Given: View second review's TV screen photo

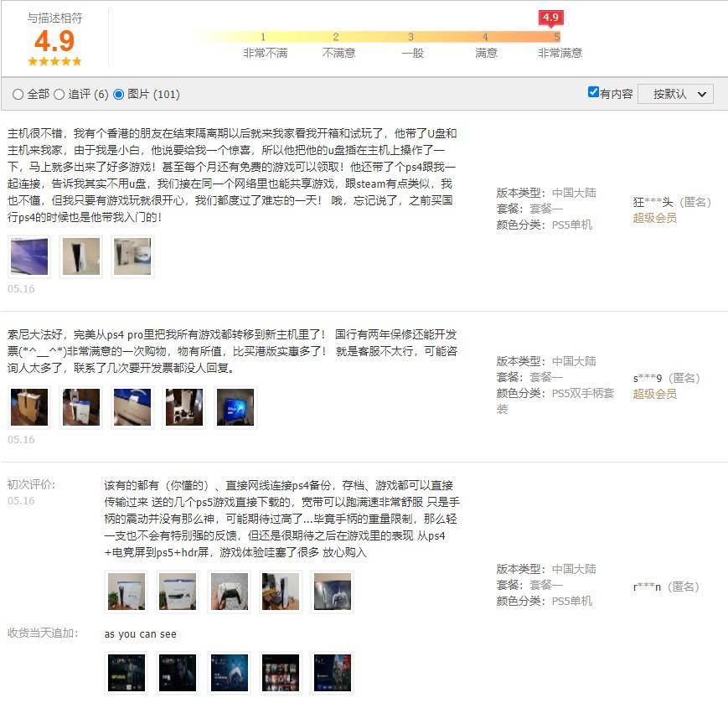Looking at the screenshot, I should coord(235,407).
